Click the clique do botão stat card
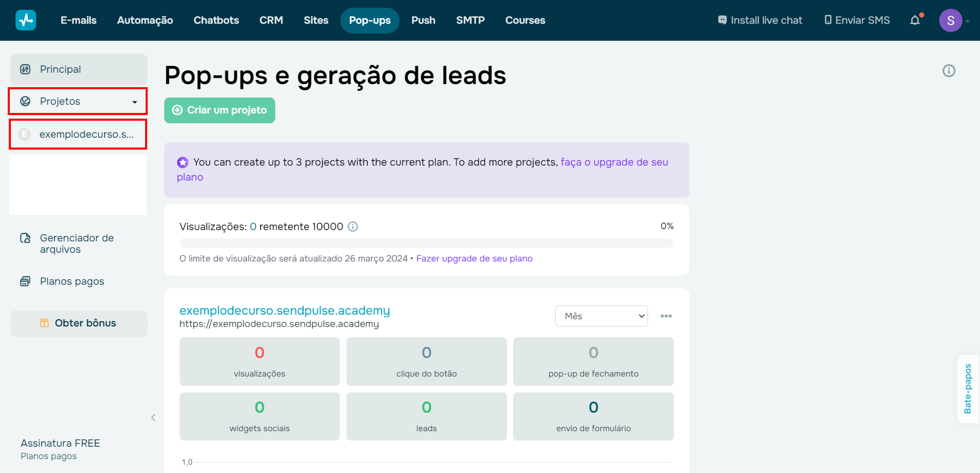980x473 pixels. pyautogui.click(x=426, y=362)
